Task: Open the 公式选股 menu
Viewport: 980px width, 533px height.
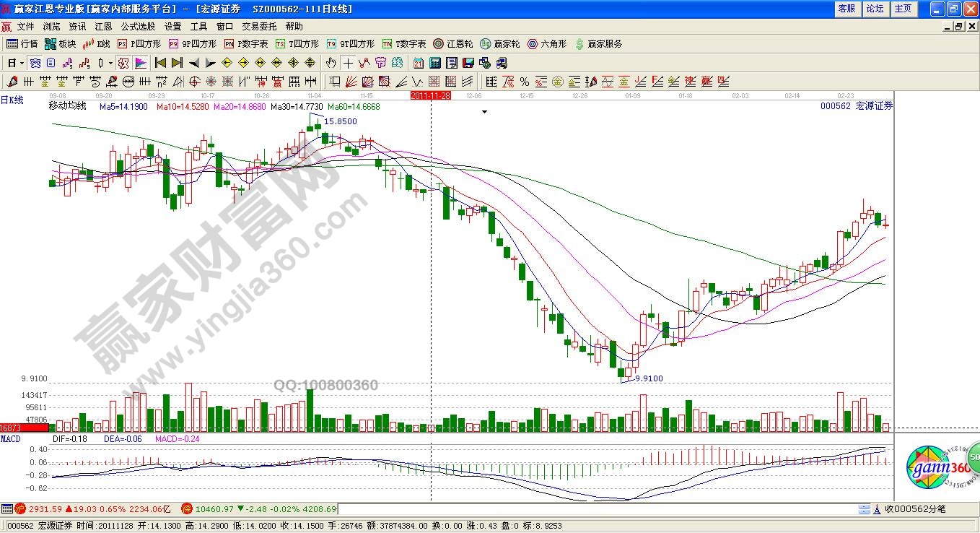Action: coord(139,26)
